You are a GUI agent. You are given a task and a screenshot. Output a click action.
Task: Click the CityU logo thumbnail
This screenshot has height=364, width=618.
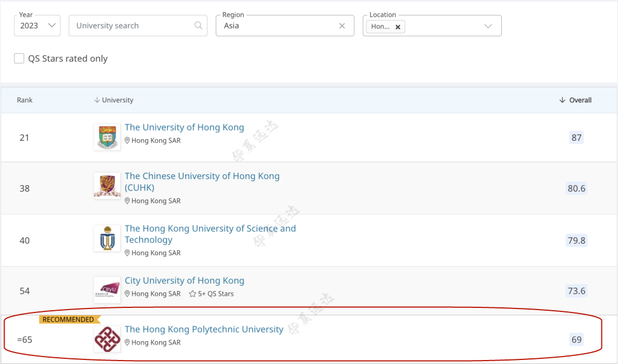pyautogui.click(x=107, y=290)
